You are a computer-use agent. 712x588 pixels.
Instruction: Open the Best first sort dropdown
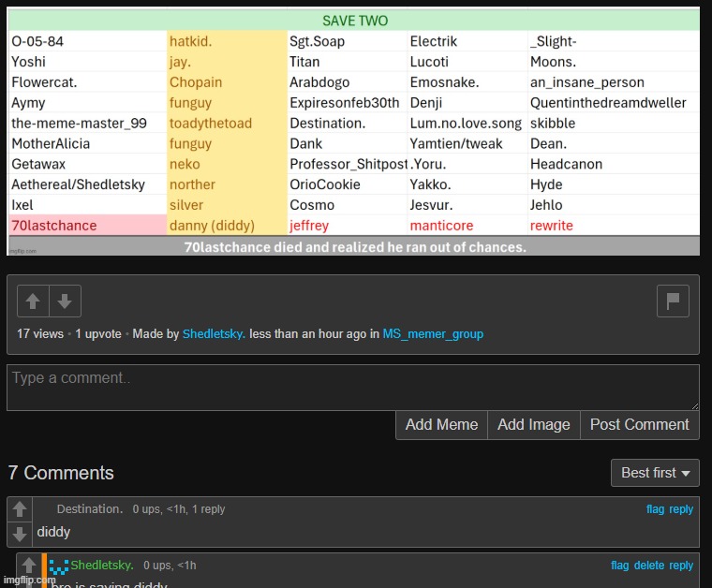tap(655, 473)
